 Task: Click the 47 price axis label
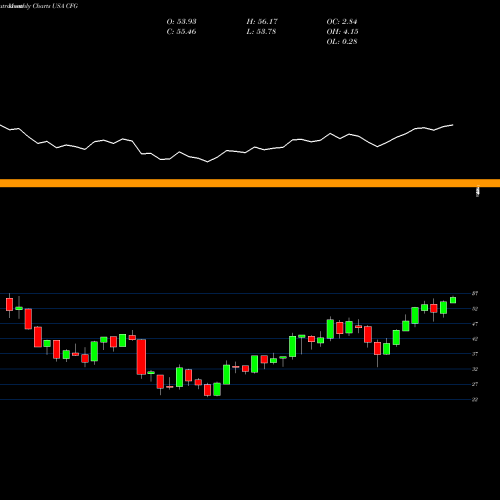pyautogui.click(x=475, y=324)
